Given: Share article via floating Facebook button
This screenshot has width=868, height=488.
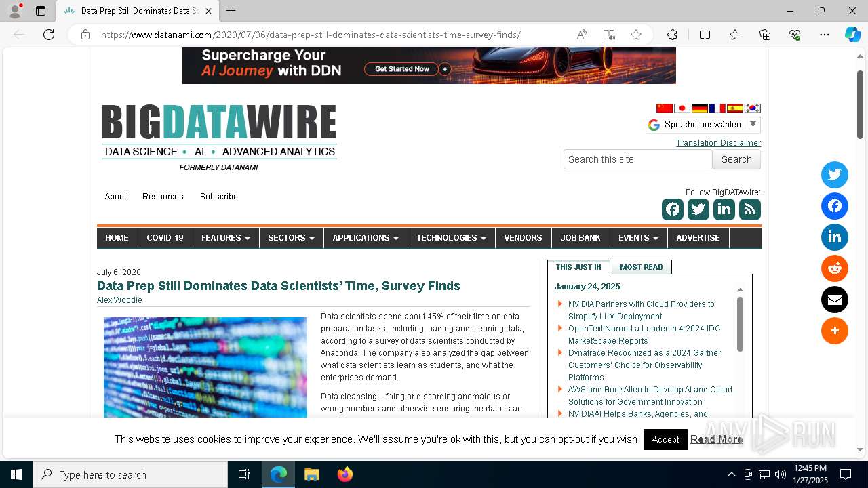Looking at the screenshot, I should [835, 206].
